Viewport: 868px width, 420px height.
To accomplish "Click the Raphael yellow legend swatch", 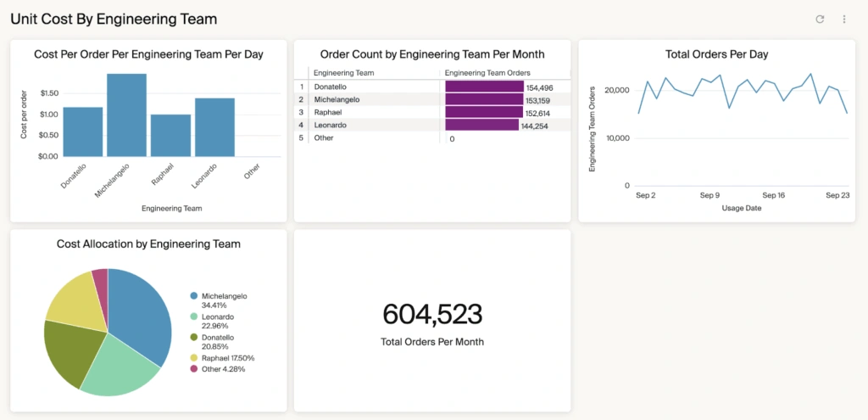I will pos(194,358).
